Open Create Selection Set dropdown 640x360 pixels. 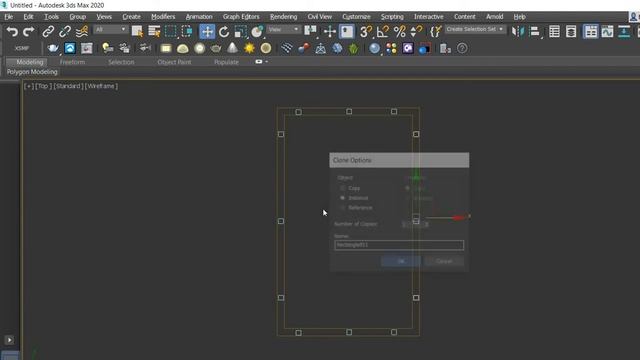pyautogui.click(x=475, y=29)
